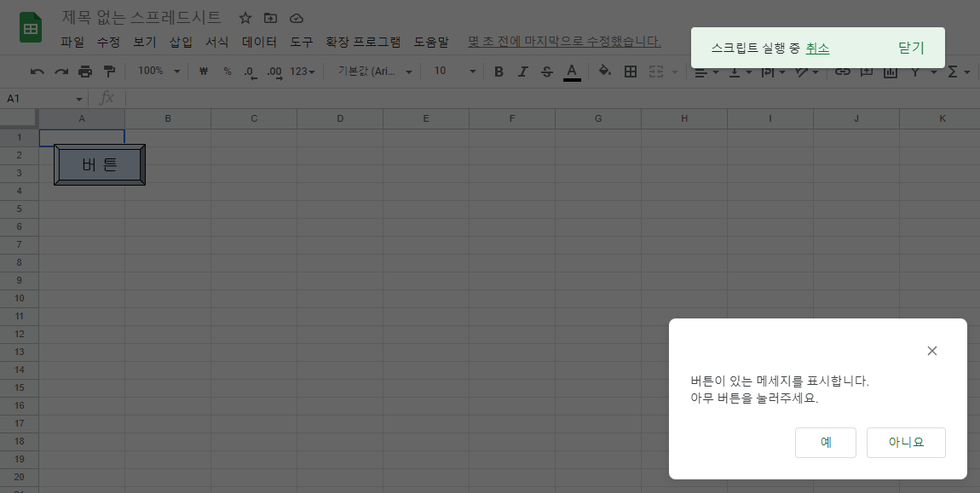Close the message dialog with X
Screen dimensions: 980x493
[x=932, y=351]
